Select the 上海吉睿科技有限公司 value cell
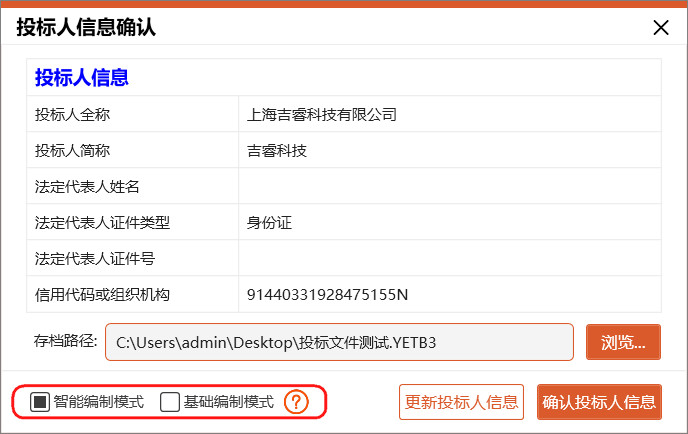The height and width of the screenshot is (434, 688). (x=322, y=114)
